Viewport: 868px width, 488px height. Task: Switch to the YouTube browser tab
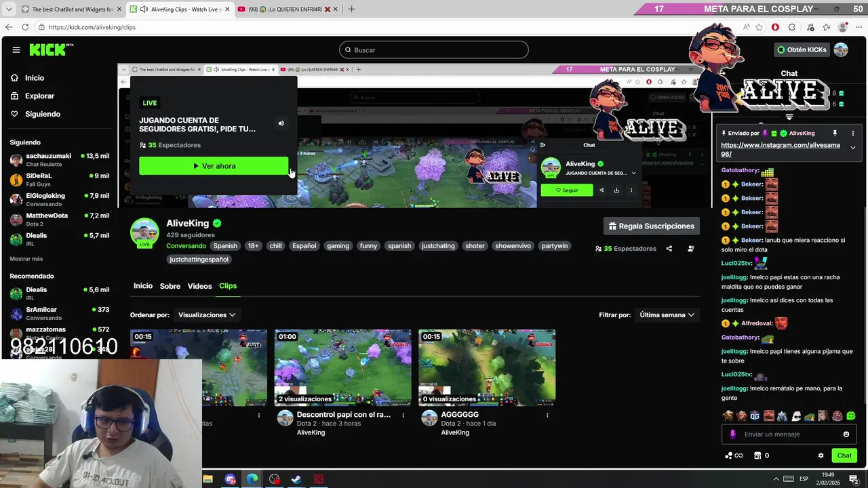[287, 9]
